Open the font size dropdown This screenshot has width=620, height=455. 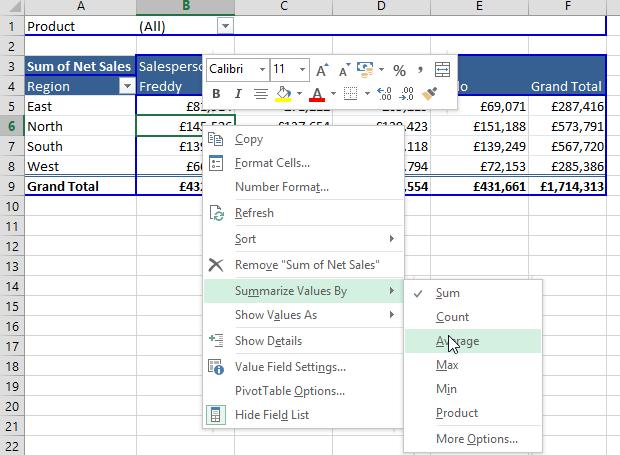pos(303,70)
